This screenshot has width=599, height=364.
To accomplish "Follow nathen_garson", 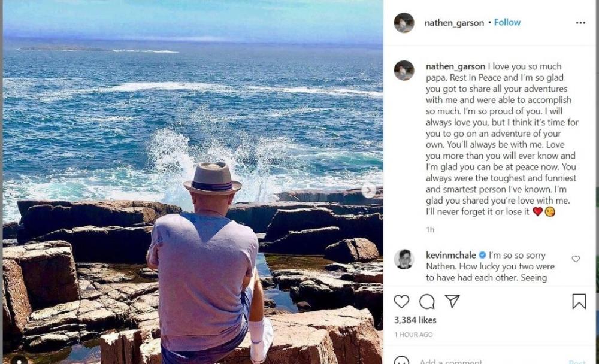I will [507, 22].
